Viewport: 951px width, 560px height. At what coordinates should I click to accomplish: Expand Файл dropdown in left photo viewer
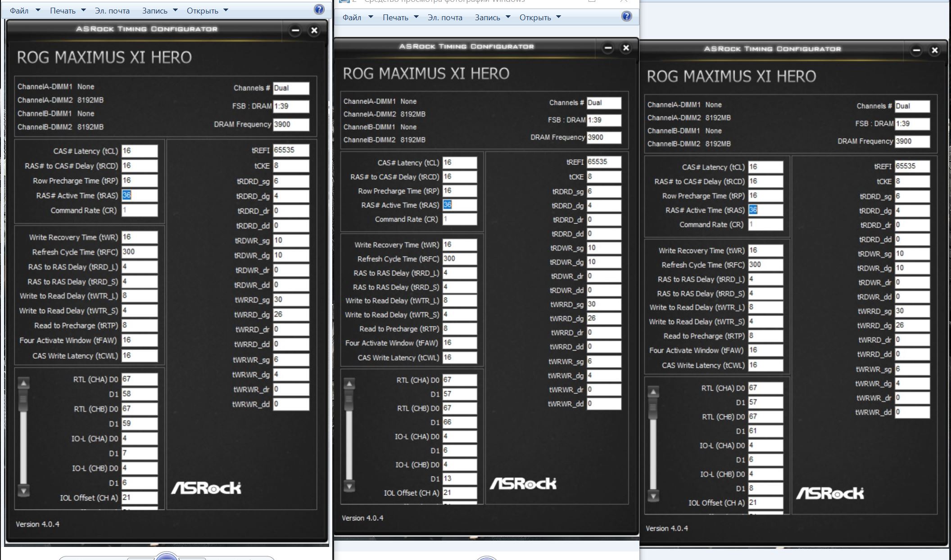[x=38, y=10]
